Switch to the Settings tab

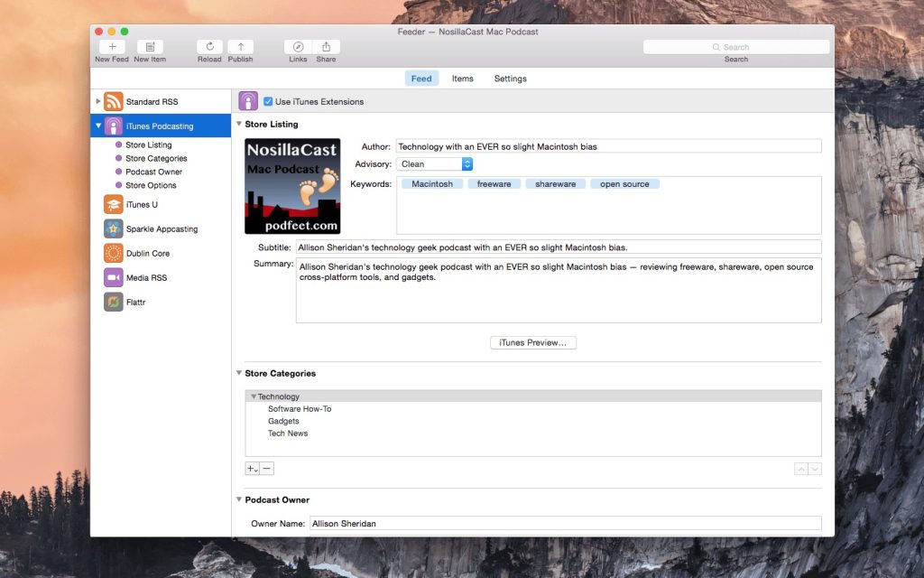point(510,79)
